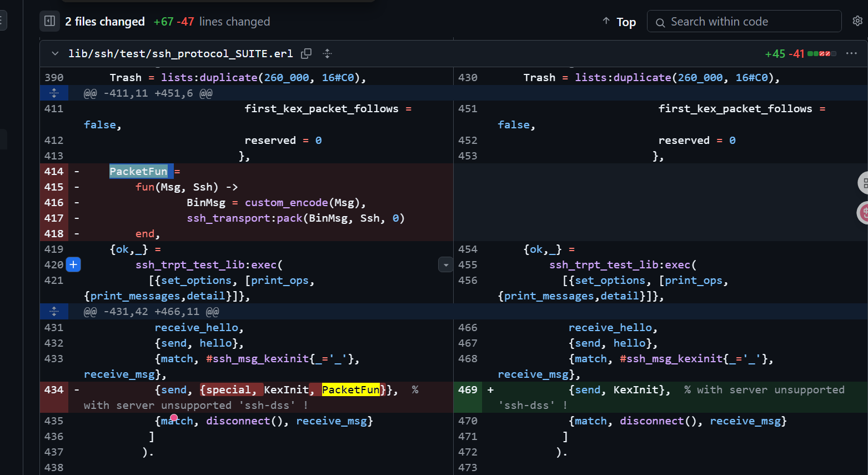Click '@@ -411,11 +451,6 @@' hunk header text
The width and height of the screenshot is (868, 475).
148,93
